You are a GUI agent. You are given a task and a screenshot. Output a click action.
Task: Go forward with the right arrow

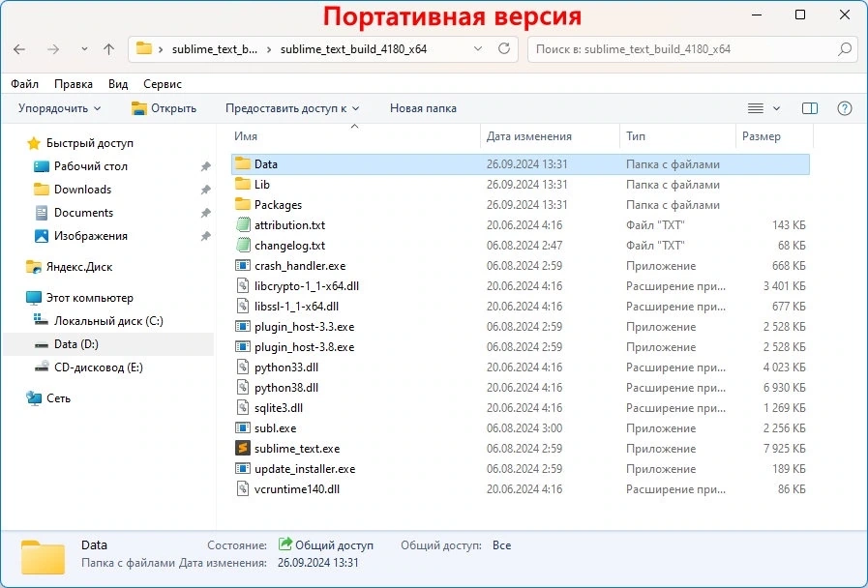[53, 49]
